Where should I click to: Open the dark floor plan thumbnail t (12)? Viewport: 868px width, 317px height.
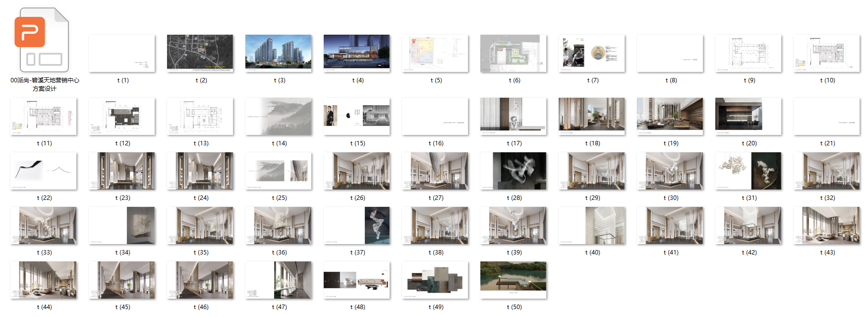tap(121, 116)
